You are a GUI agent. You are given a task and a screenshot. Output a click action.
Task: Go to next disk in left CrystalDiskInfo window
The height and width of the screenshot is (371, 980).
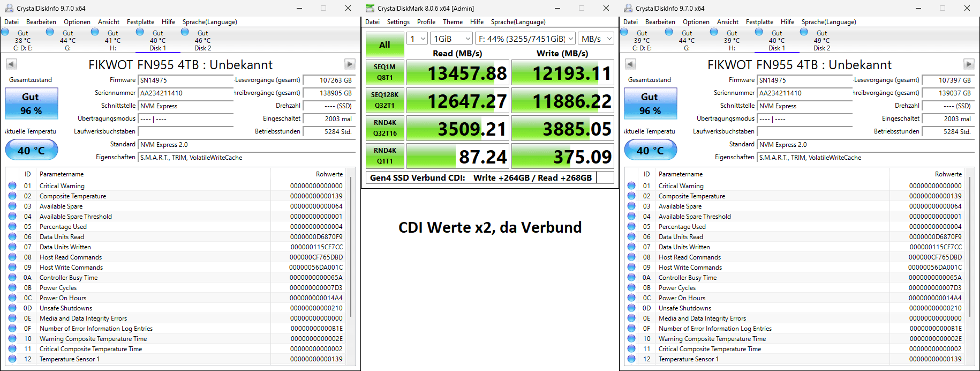[350, 64]
